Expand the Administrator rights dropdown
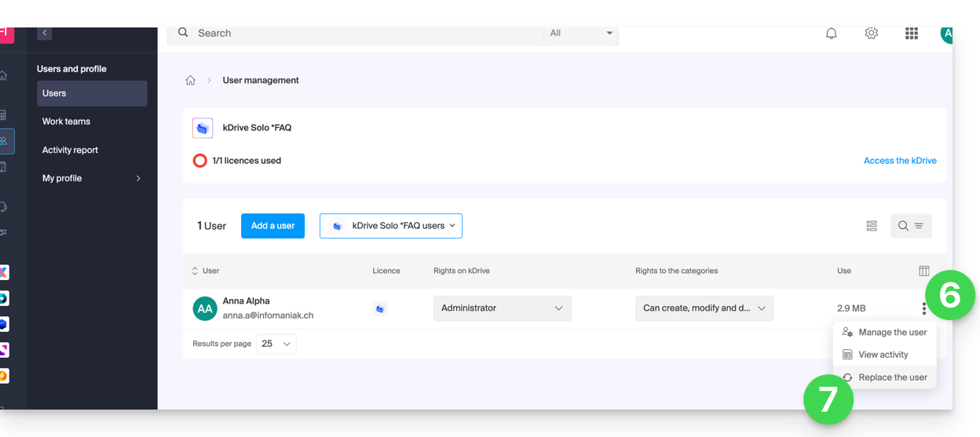Image resolution: width=980 pixels, height=437 pixels. tap(502, 308)
